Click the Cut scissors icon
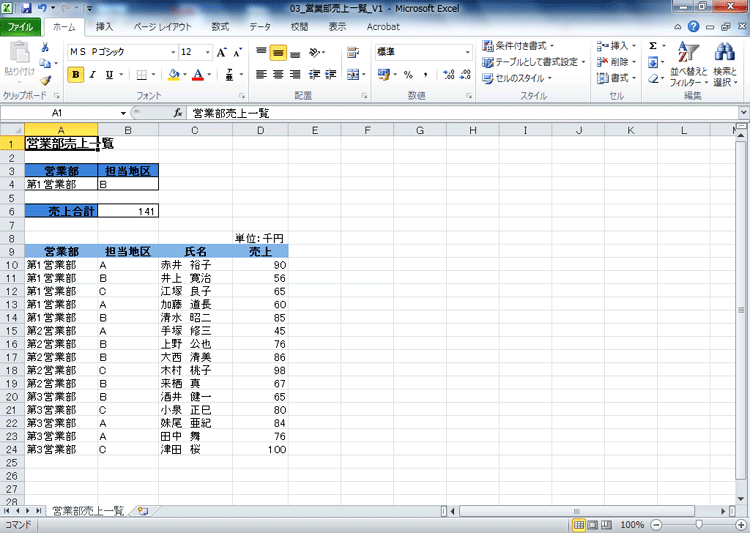Image resolution: width=750 pixels, height=533 pixels. (45, 47)
